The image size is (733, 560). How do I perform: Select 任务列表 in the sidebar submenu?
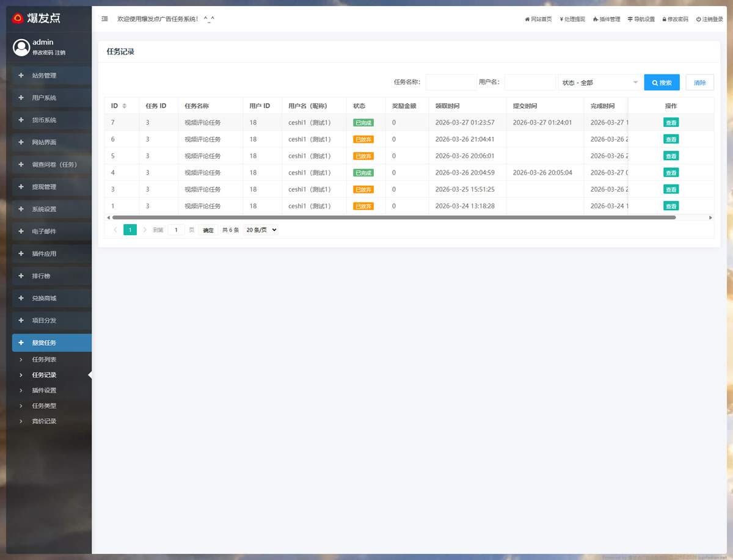(44, 360)
